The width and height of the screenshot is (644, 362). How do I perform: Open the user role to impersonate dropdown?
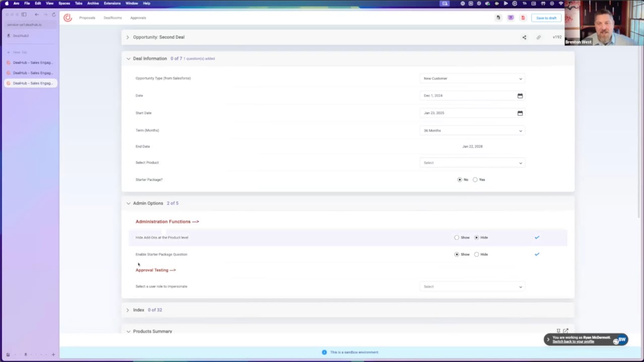tap(472, 287)
